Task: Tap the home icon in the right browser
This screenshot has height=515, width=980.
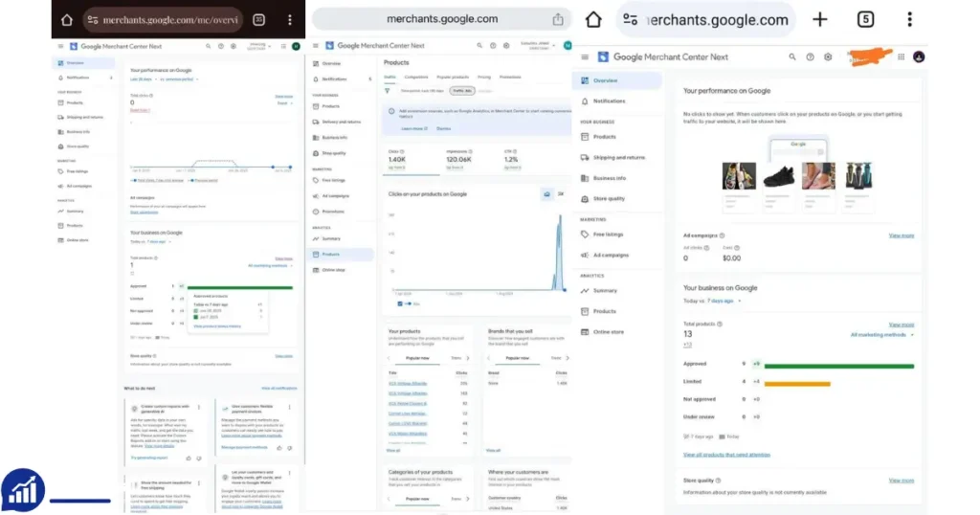Action: [x=593, y=19]
